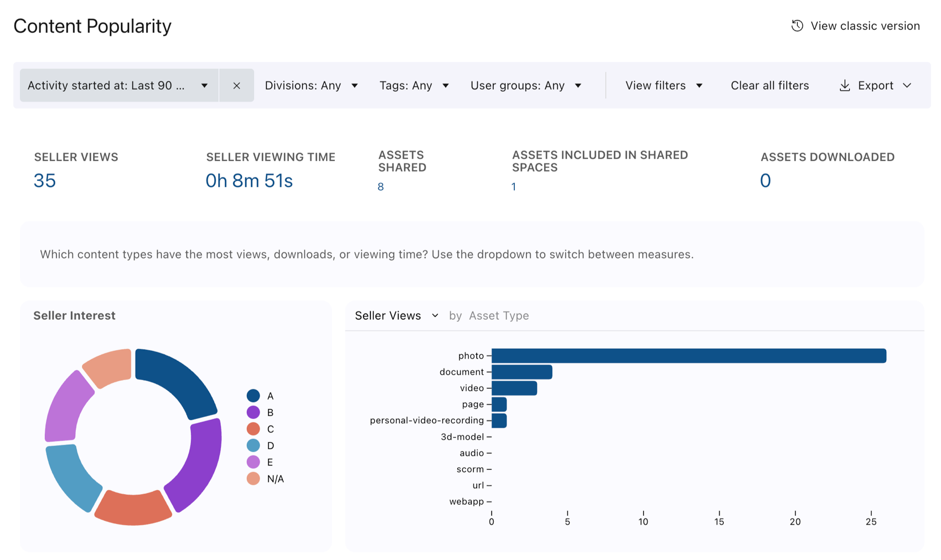Open the View filters menu
The width and height of the screenshot is (941, 560).
pyautogui.click(x=664, y=85)
